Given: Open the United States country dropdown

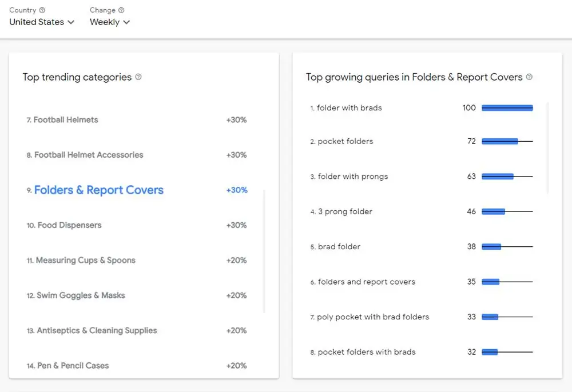Looking at the screenshot, I should tap(42, 22).
